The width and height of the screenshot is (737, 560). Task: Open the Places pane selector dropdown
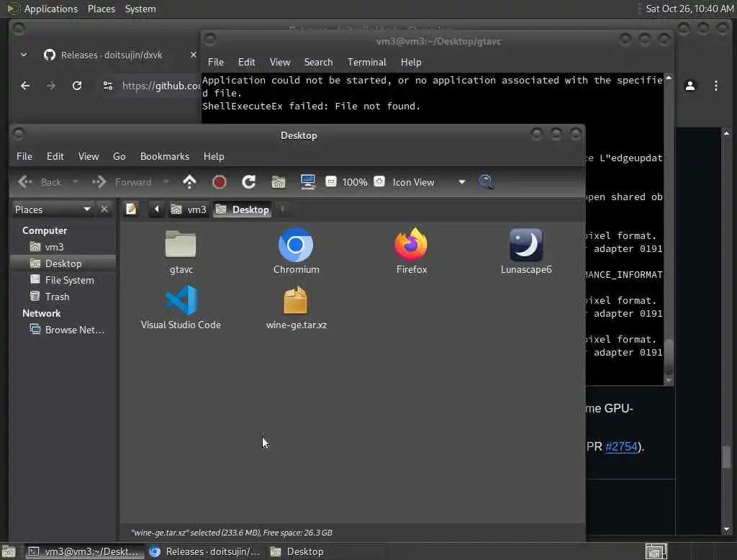53,209
